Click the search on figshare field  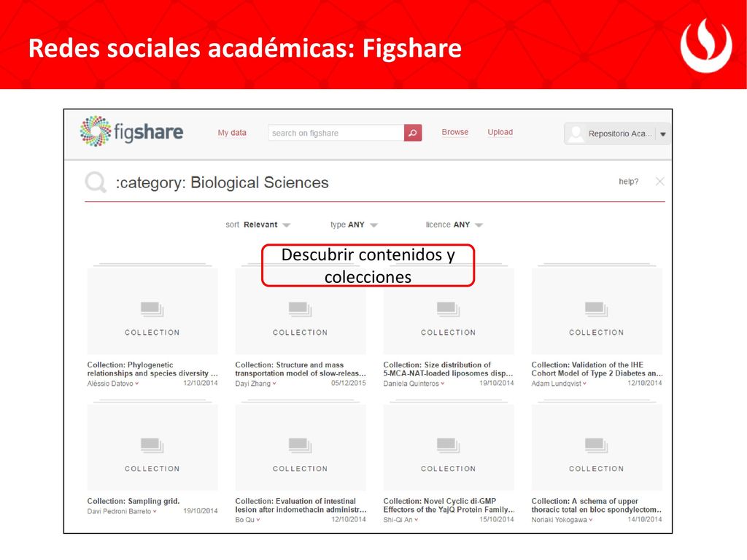click(x=336, y=133)
